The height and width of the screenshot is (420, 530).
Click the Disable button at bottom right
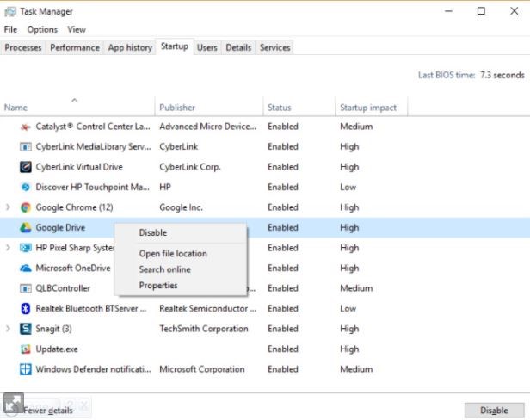point(494,411)
